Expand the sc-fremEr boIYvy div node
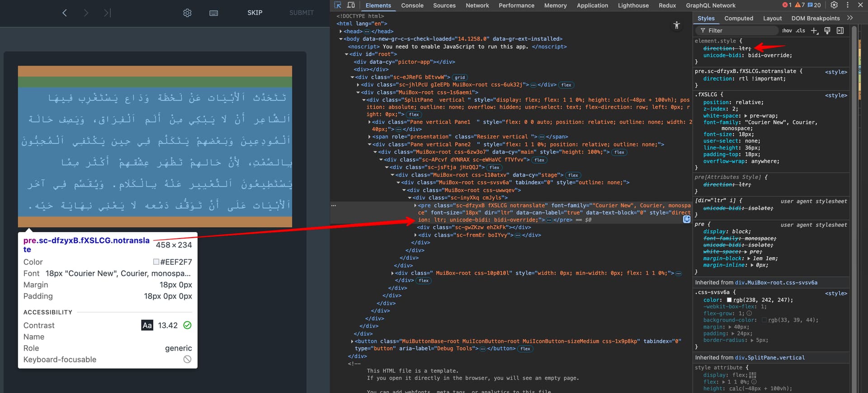This screenshot has height=393, width=868. 415,235
